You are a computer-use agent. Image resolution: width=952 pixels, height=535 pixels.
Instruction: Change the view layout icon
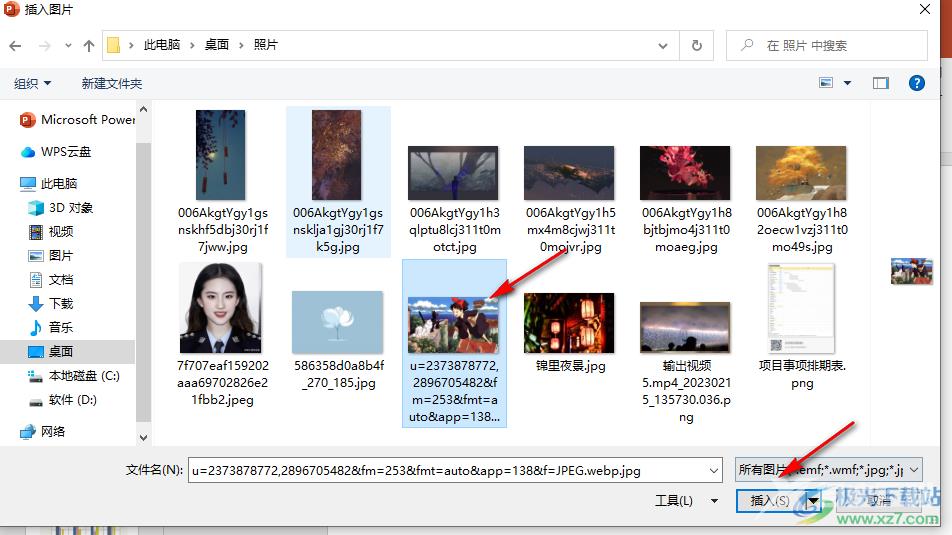826,83
